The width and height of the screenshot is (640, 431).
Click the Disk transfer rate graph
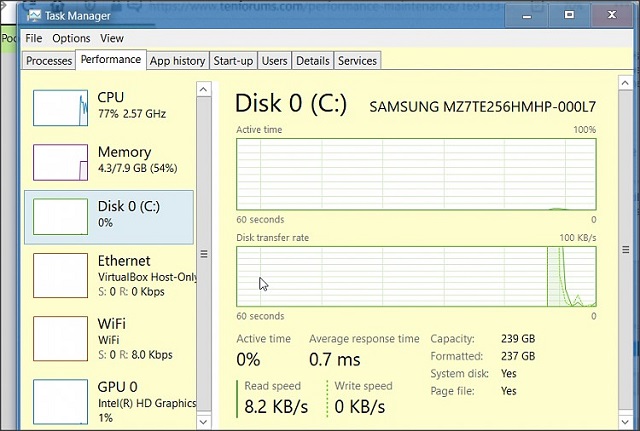tap(416, 276)
